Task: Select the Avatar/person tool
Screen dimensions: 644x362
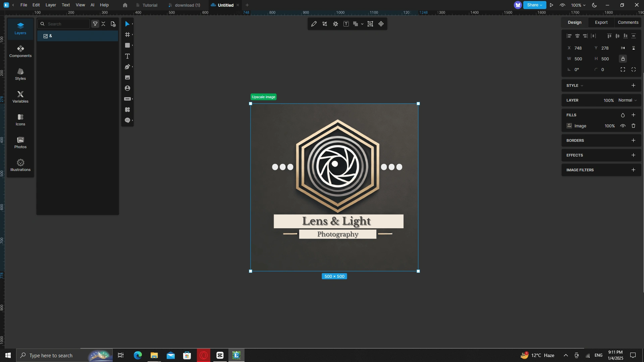Action: 127,88
